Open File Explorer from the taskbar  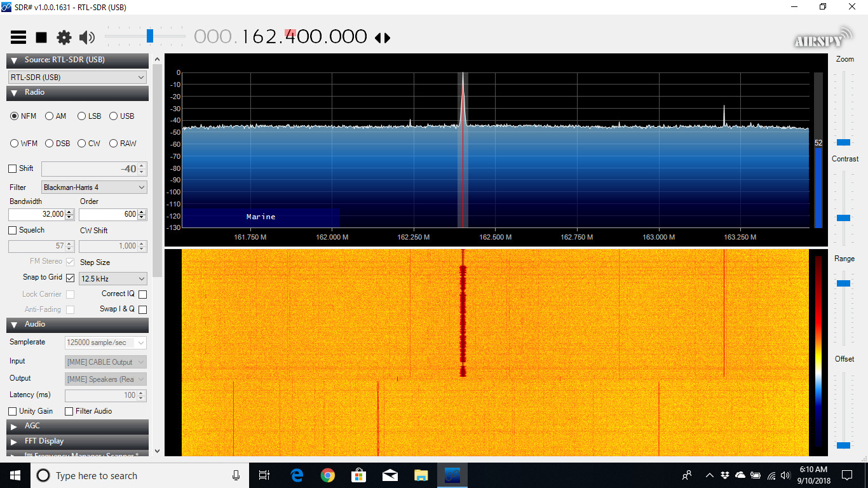click(x=421, y=475)
